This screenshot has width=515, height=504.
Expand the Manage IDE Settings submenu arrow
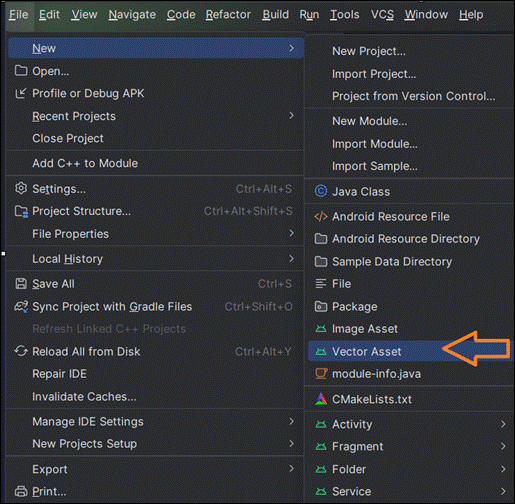coord(291,421)
